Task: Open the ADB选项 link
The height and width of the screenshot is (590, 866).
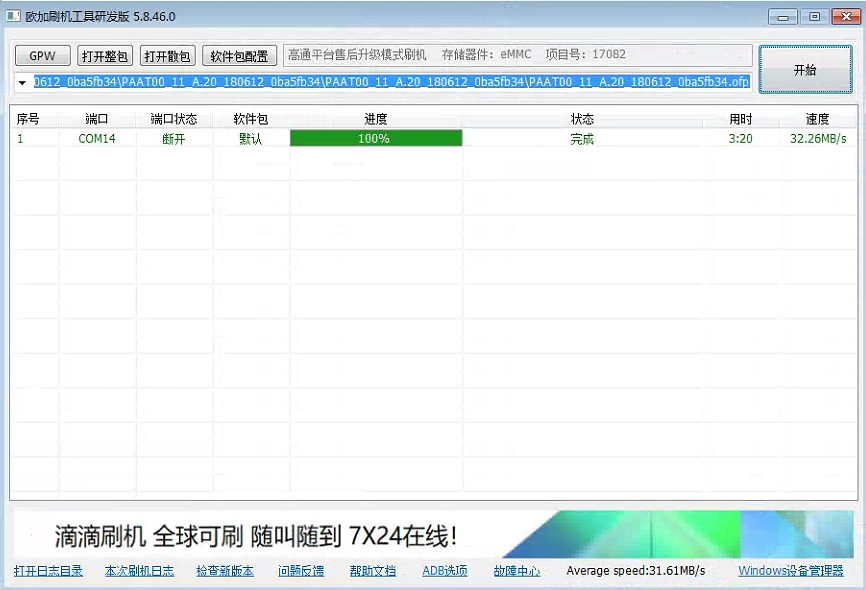Action: tap(445, 571)
